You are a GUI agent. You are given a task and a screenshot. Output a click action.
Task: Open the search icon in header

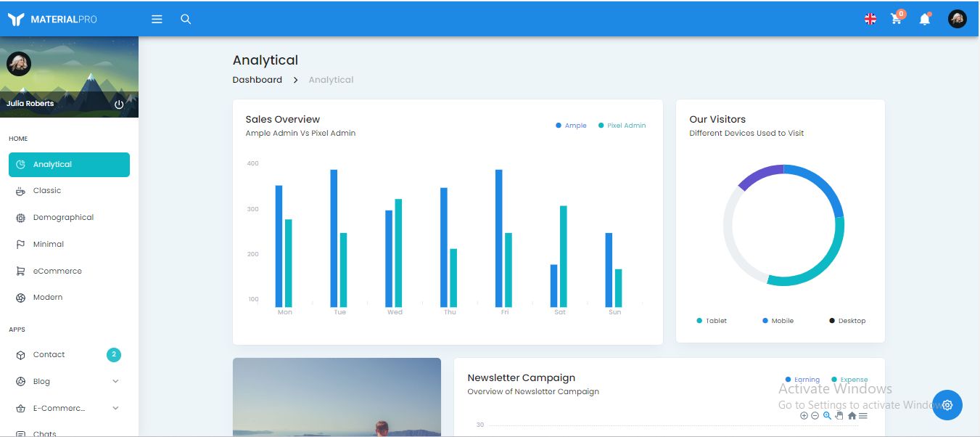pos(186,19)
